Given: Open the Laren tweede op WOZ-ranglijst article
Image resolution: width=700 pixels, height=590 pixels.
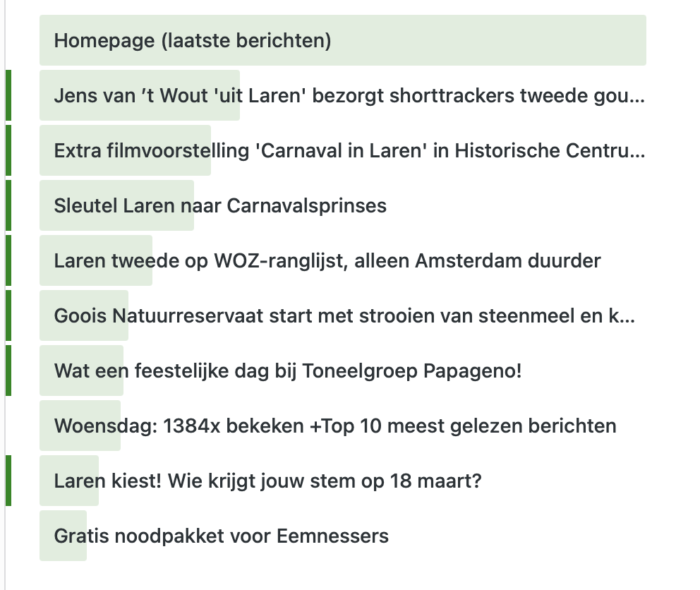Looking at the screenshot, I should (x=327, y=260).
